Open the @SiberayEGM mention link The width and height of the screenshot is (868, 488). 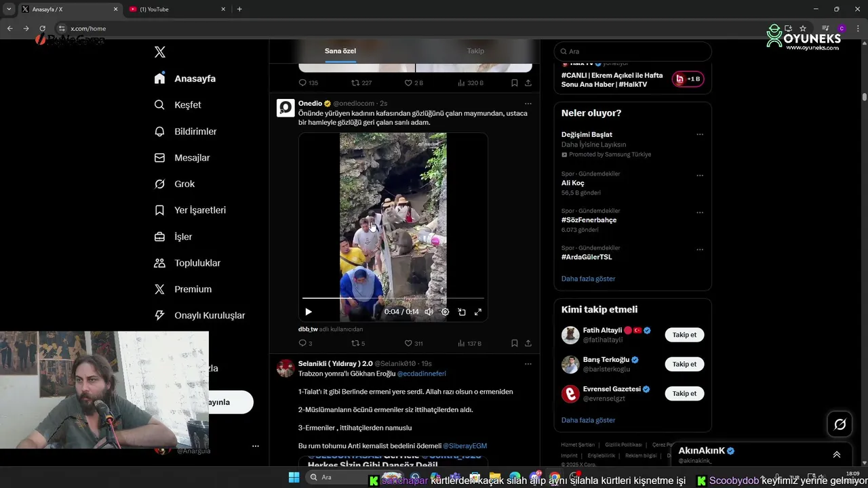click(465, 446)
